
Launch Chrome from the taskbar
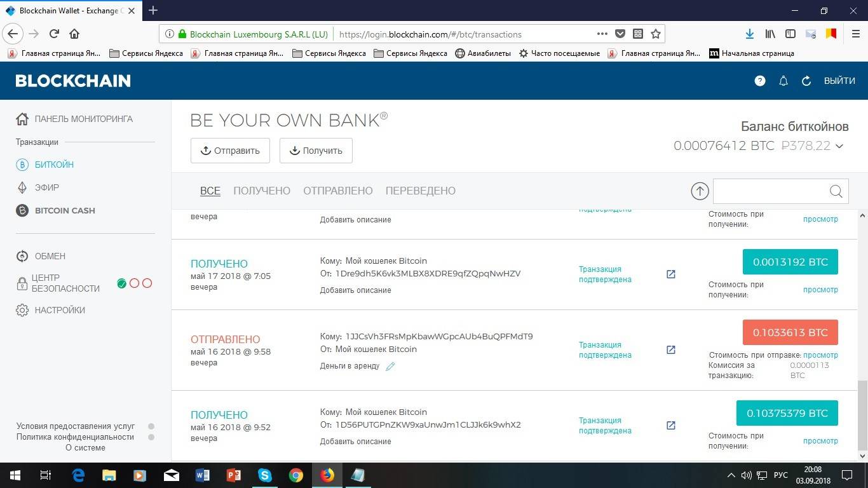tap(295, 475)
